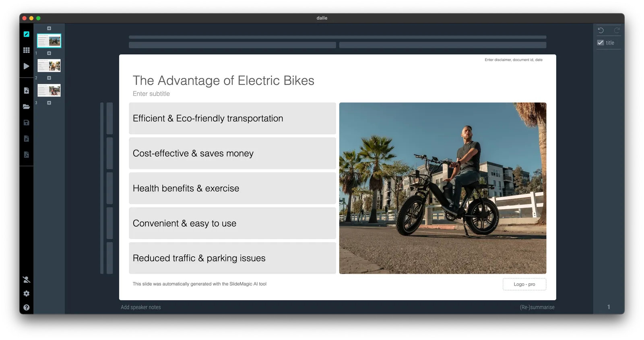
Task: Select the pencil edit mode icon
Action: 27,34
